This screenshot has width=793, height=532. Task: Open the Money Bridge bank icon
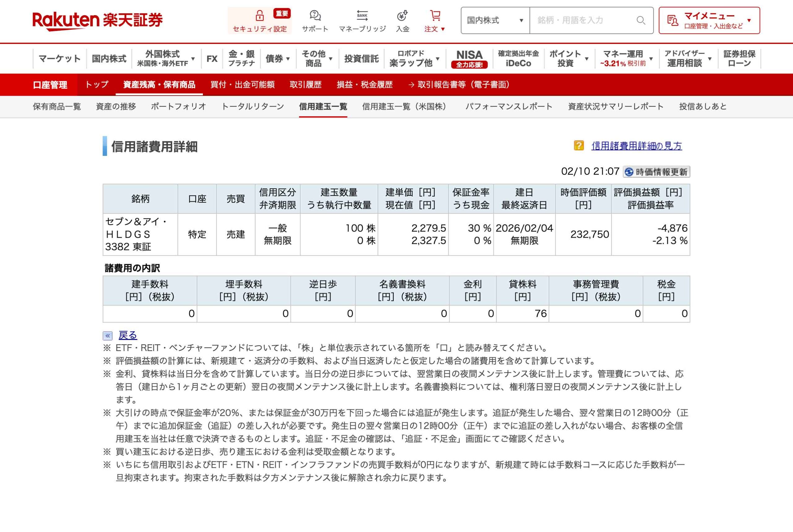[362, 15]
